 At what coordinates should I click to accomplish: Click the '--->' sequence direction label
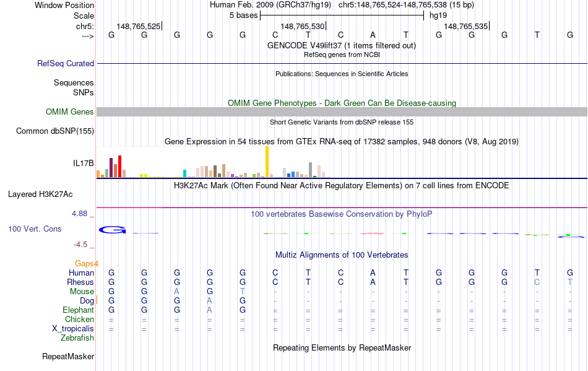pos(87,36)
